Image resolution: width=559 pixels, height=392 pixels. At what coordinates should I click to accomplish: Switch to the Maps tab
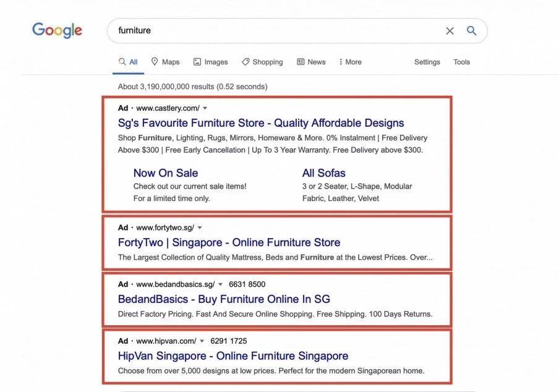[166, 62]
